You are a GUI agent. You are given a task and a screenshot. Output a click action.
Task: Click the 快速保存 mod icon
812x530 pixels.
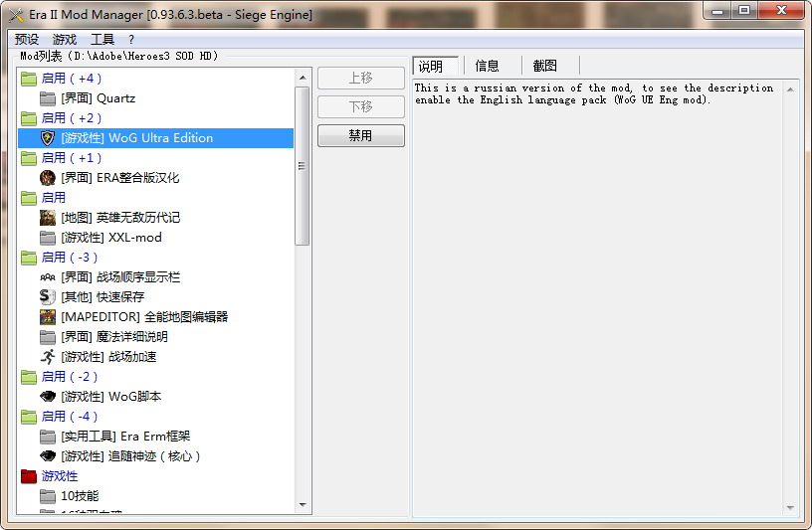coord(48,297)
